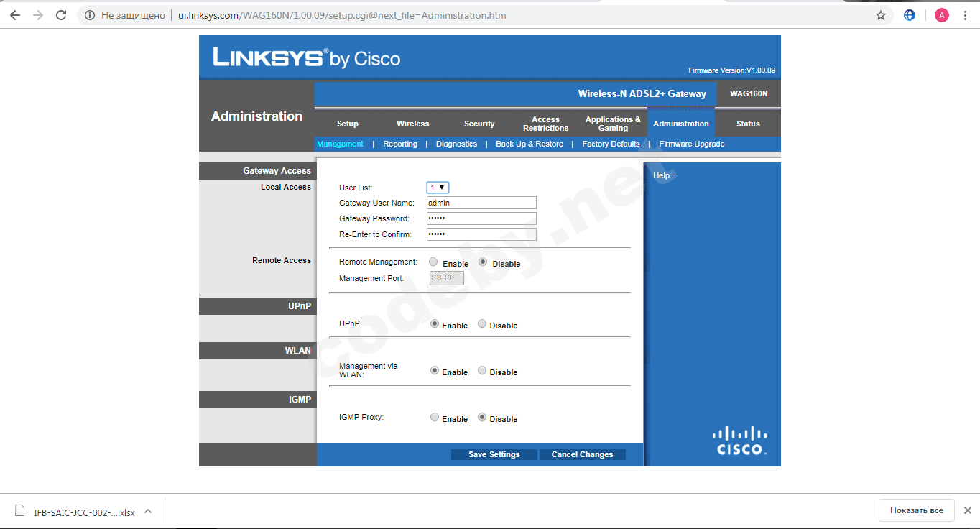Switch to Applications & Gaming tab
This screenshot has height=529, width=980.
(x=613, y=124)
